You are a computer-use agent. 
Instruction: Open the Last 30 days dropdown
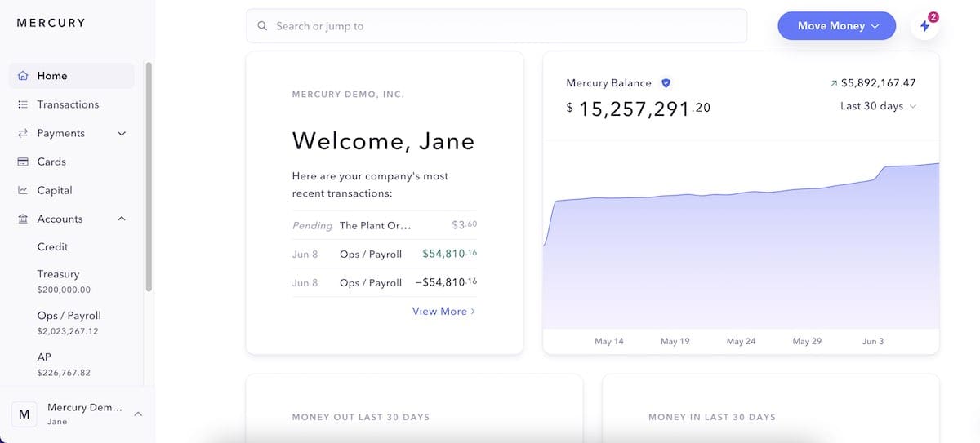pos(878,106)
